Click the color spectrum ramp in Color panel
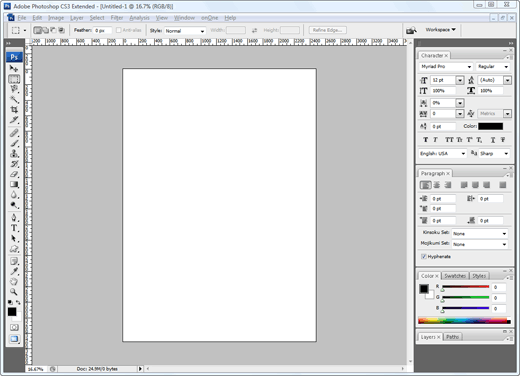 coord(464,321)
